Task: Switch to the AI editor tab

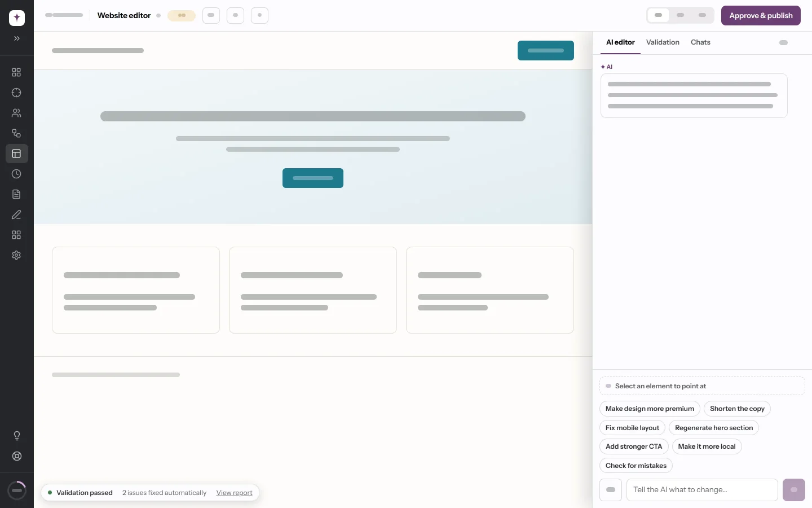Action: (x=620, y=42)
